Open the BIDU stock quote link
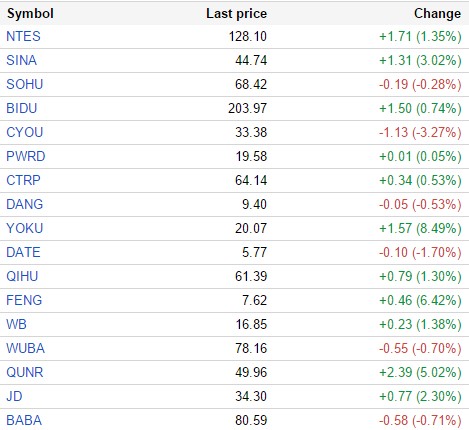The width and height of the screenshot is (469, 430). click(x=22, y=108)
